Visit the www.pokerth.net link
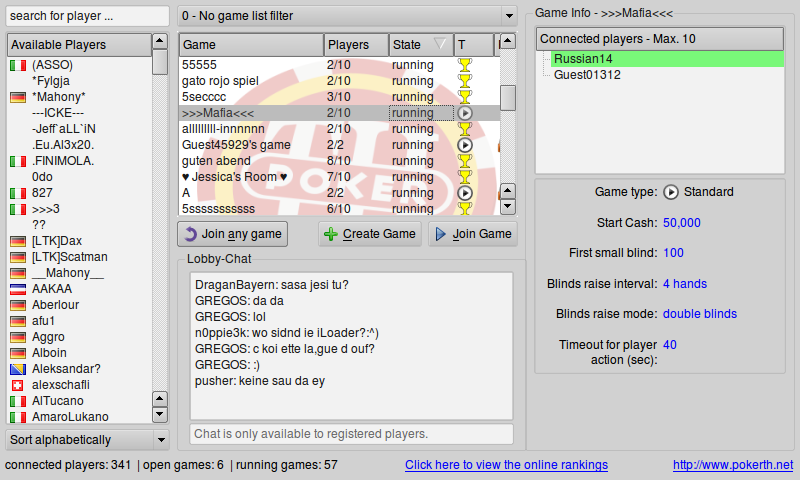Screen dimensions: 800x480 [x=732, y=465]
